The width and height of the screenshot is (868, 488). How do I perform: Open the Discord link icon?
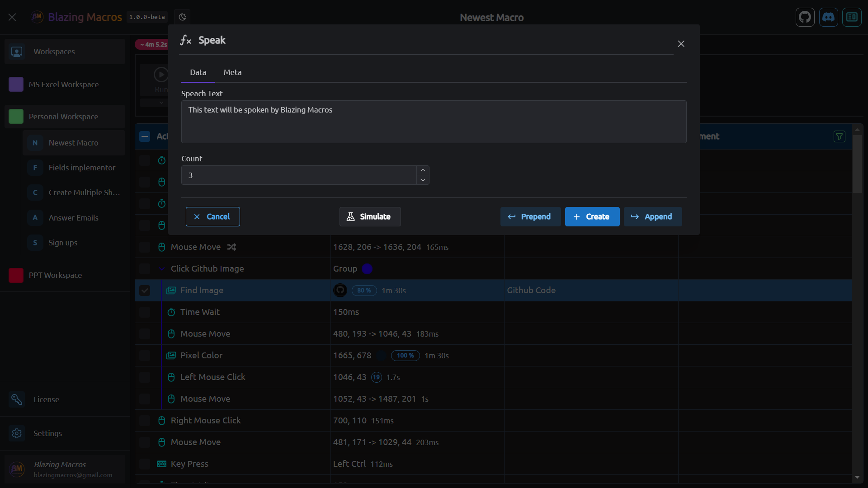[828, 17]
